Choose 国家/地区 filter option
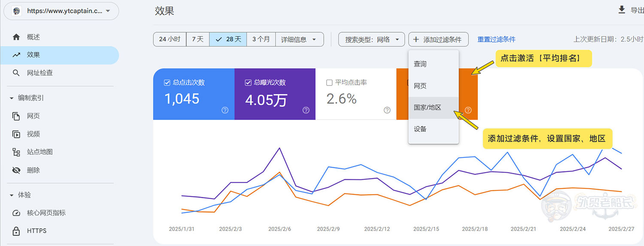This screenshot has height=246, width=644. click(x=434, y=108)
